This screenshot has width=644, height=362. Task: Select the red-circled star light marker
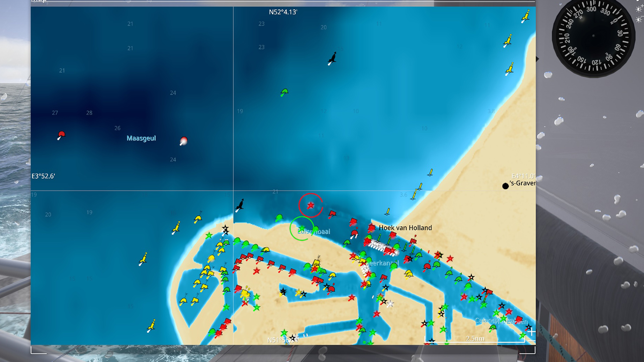tap(311, 205)
